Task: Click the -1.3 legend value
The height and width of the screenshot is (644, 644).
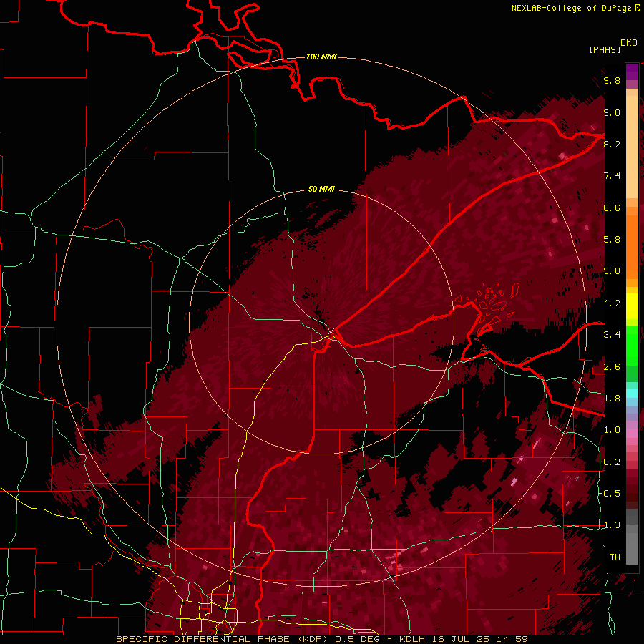Action: point(610,525)
